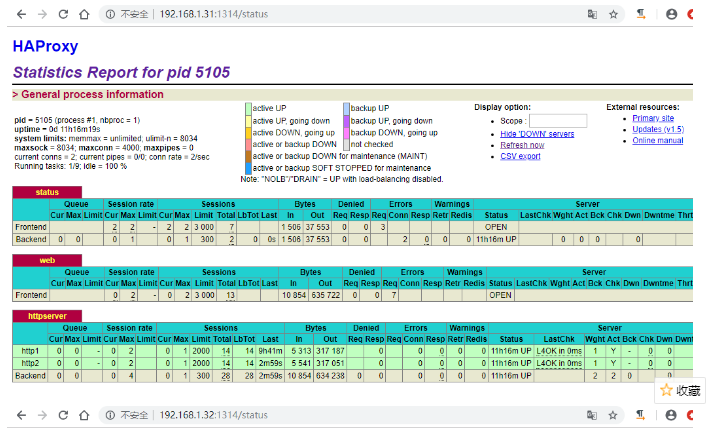Click the 9h41m Last value for http1

(x=270, y=351)
